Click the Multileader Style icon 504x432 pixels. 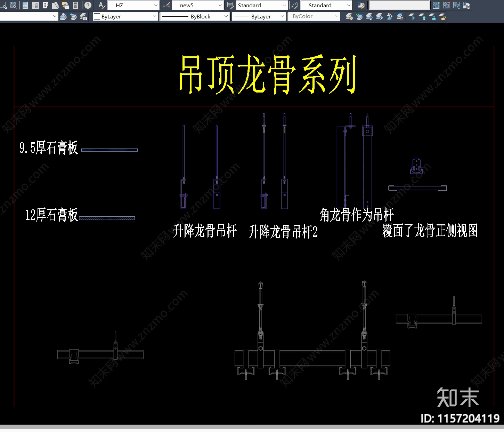click(295, 5)
